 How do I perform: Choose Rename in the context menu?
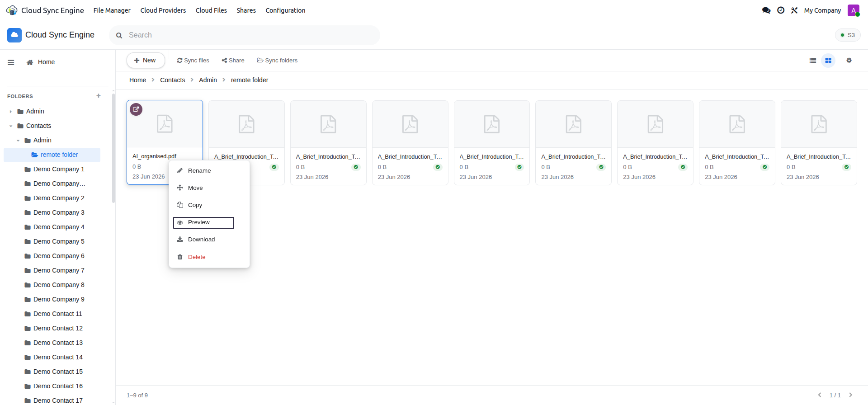(209, 171)
